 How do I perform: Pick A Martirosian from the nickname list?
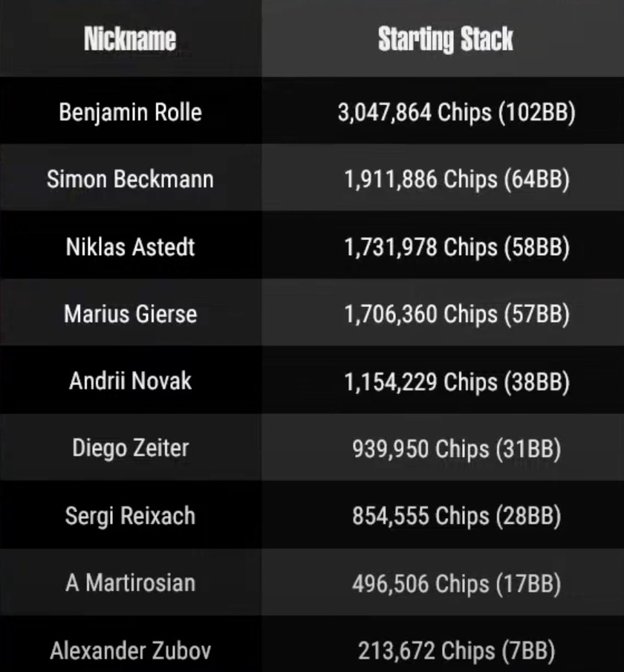coord(130,582)
